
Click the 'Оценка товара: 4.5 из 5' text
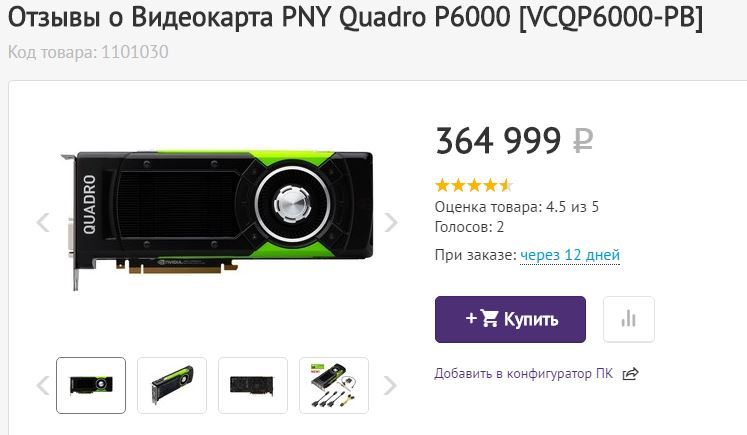(x=517, y=207)
